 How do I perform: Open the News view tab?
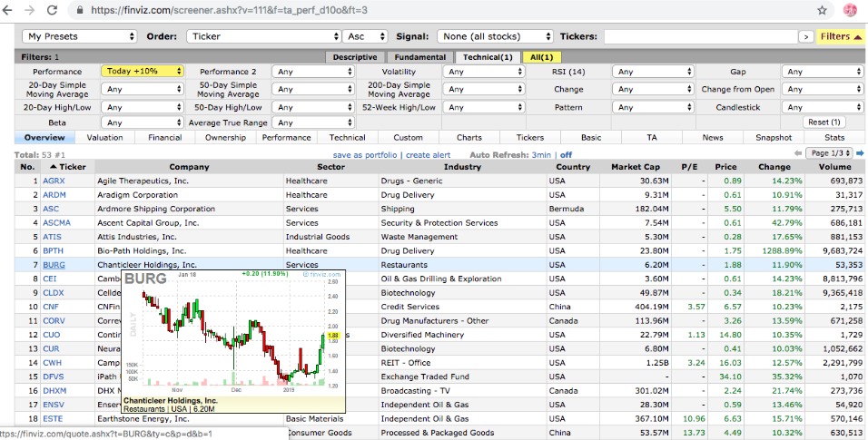click(713, 137)
